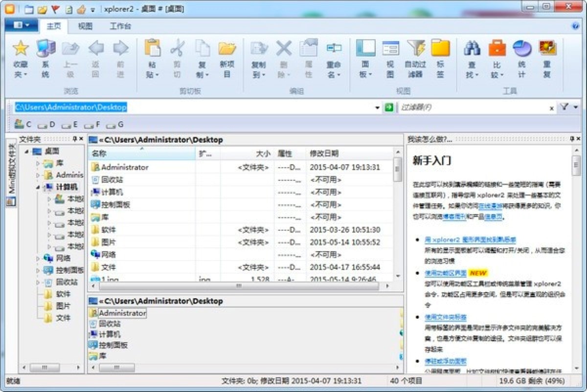Switch to the 视图 ribbon tab
Viewport: 587px width, 392px height.
pyautogui.click(x=85, y=26)
